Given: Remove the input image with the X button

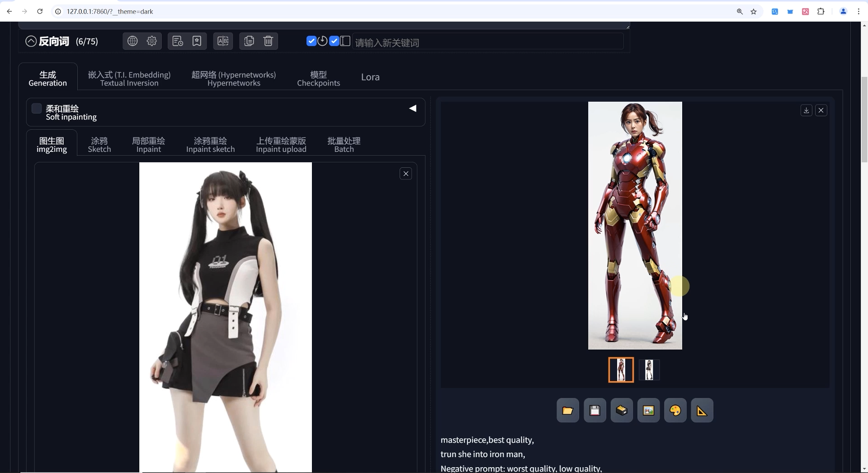Looking at the screenshot, I should [x=406, y=174].
